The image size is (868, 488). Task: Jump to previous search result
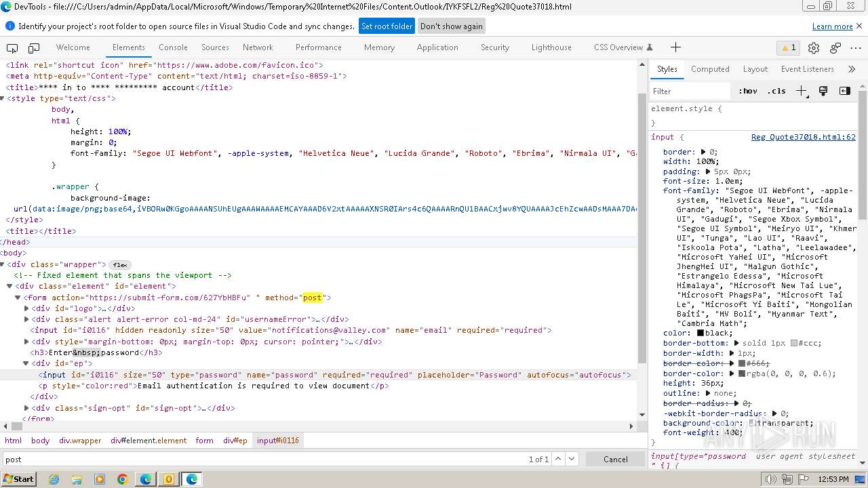click(558, 459)
